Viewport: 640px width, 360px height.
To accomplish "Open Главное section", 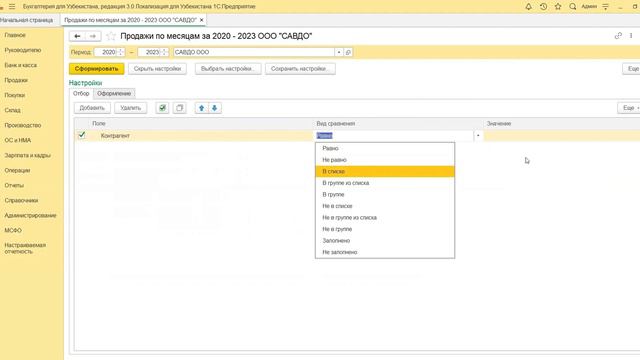I will pyautogui.click(x=15, y=35).
